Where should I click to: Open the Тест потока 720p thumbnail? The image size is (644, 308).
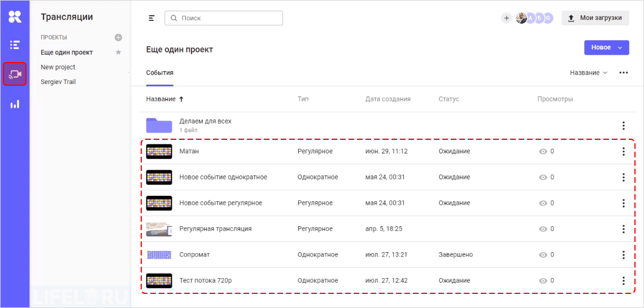tap(159, 280)
